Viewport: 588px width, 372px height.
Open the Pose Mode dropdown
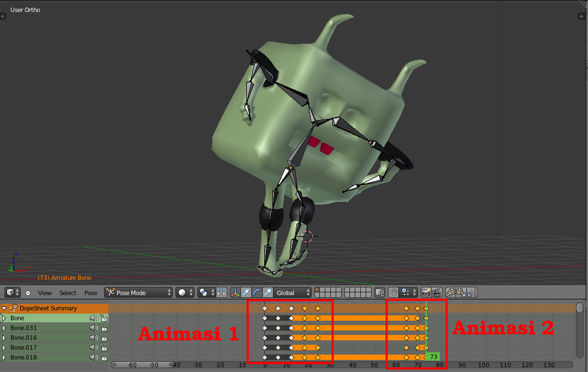pyautogui.click(x=138, y=292)
